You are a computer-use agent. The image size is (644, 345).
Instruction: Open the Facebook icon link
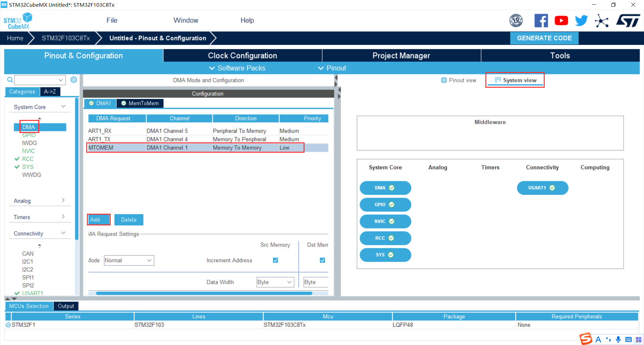(x=541, y=21)
